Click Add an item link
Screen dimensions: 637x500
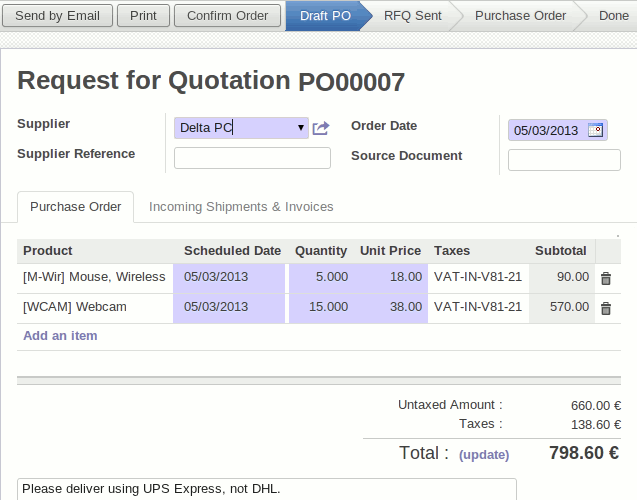click(60, 336)
